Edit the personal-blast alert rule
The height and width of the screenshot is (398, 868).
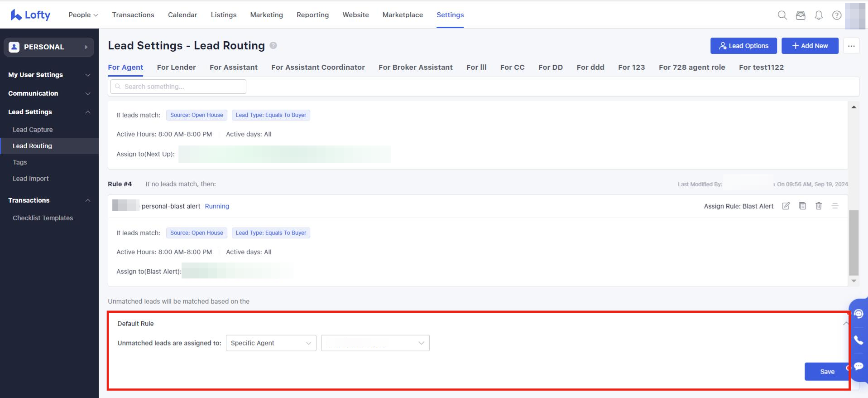tap(786, 206)
